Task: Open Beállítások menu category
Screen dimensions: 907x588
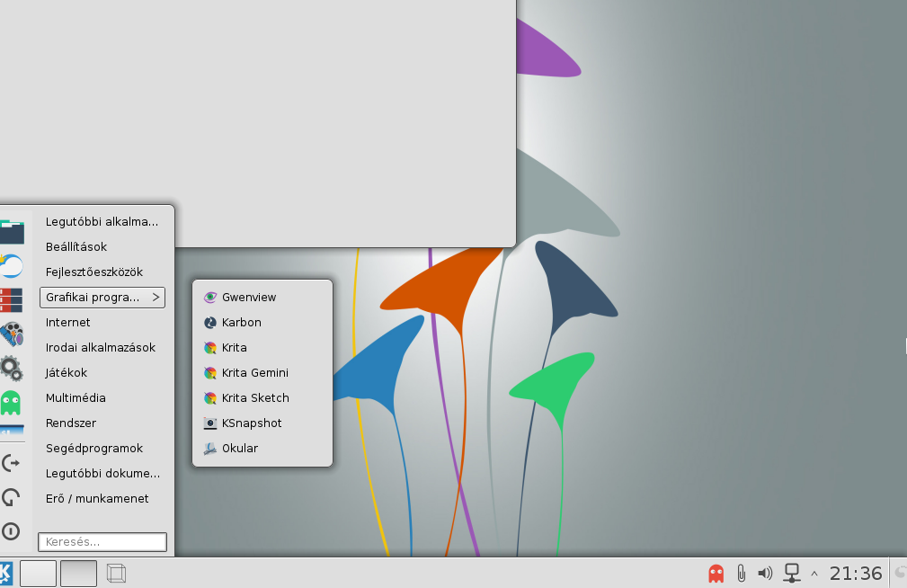Action: 102,247
